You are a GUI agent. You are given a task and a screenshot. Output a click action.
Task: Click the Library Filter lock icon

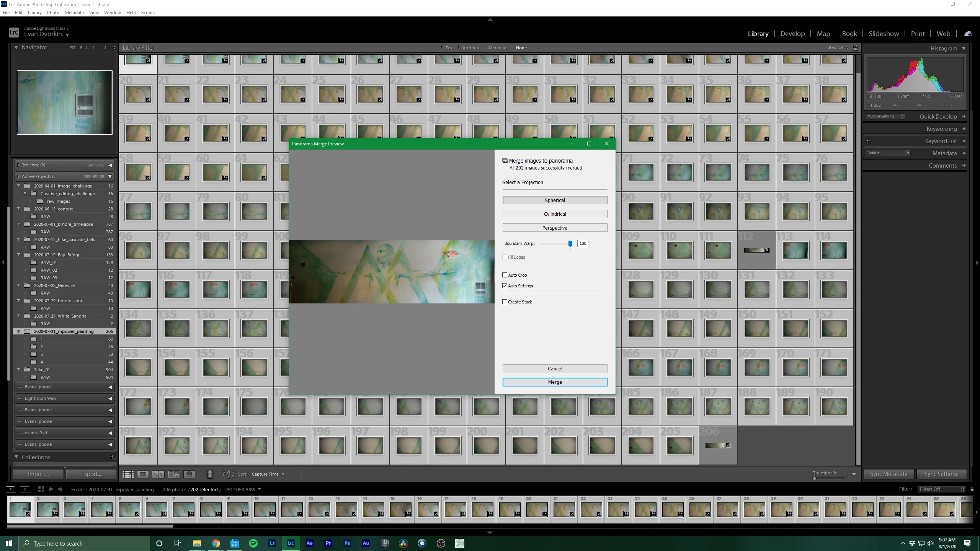click(855, 47)
